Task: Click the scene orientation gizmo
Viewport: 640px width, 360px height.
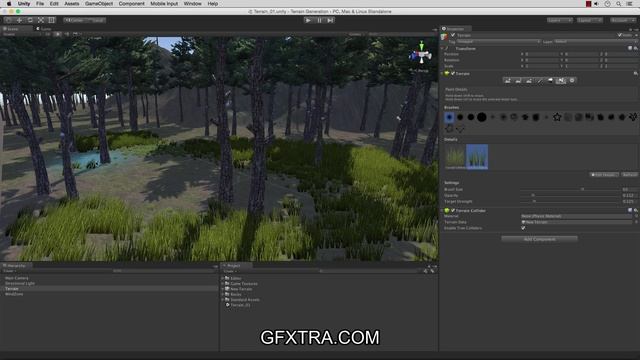Action: coord(421,54)
